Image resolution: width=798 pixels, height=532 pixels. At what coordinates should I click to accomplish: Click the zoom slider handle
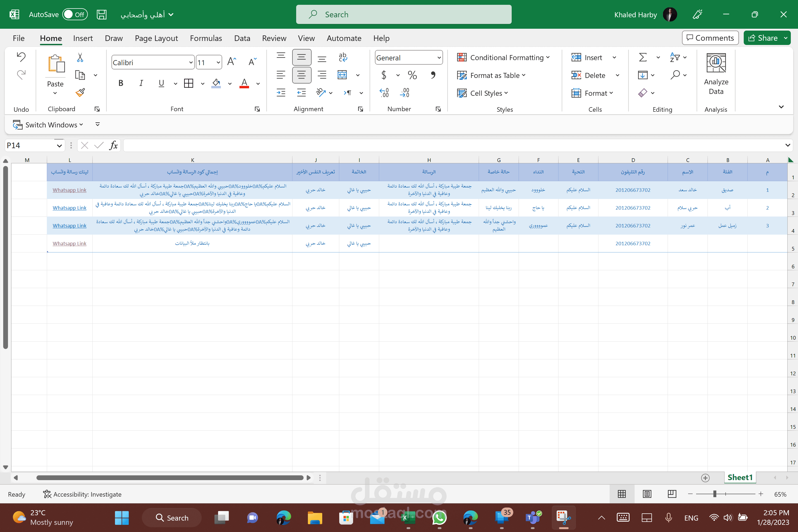point(714,494)
